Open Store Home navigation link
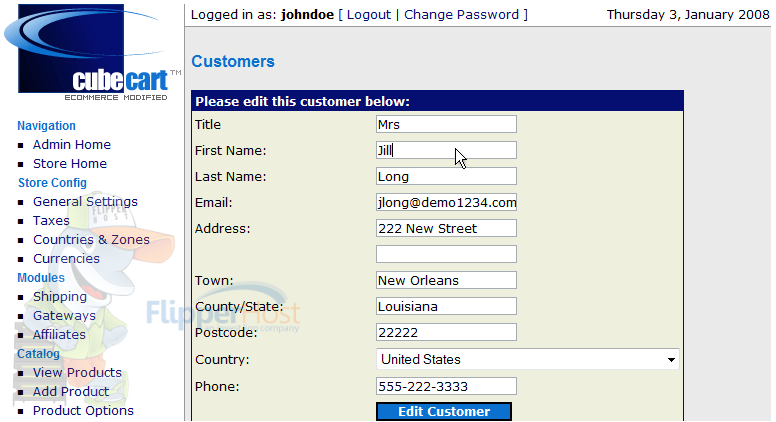Image resolution: width=776 pixels, height=422 pixels. (70, 164)
